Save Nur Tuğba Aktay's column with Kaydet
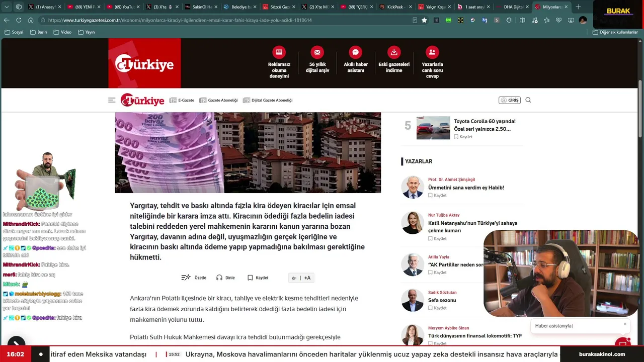Screen dimensions: 644x362 (x=437, y=238)
